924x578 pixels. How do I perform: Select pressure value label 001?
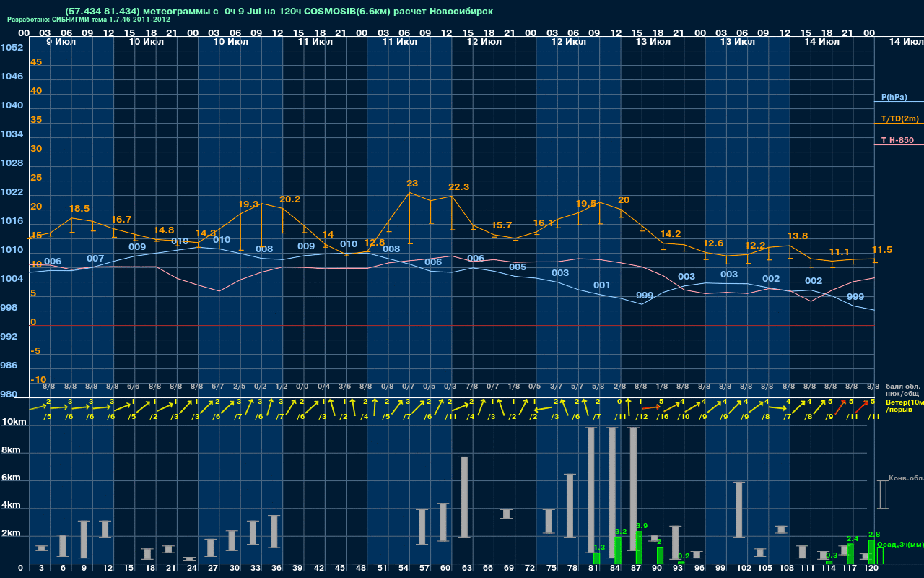tap(602, 285)
